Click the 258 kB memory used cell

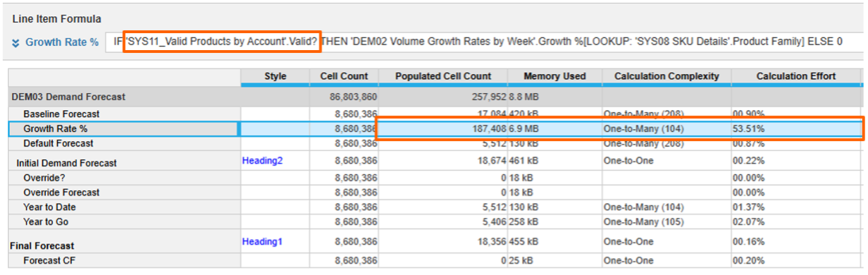554,221
